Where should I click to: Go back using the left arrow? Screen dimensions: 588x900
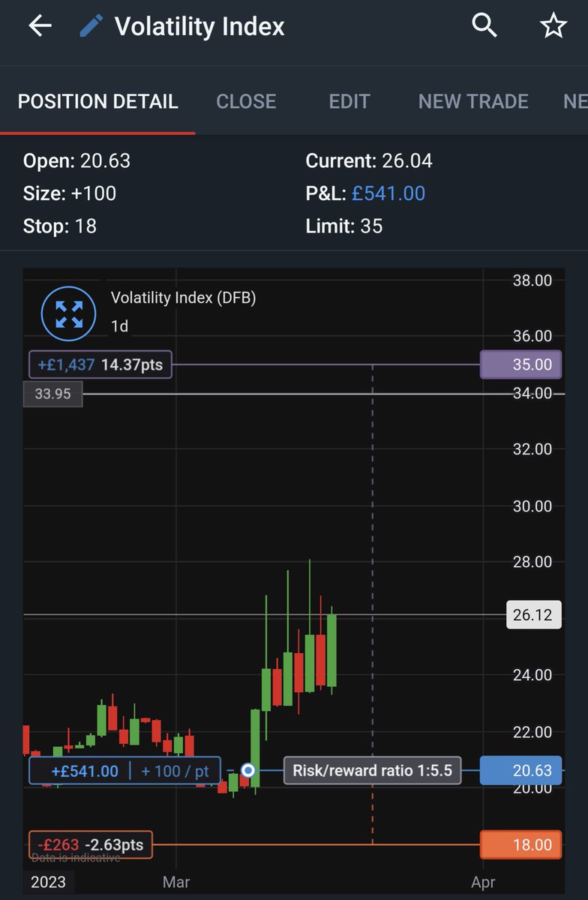click(x=40, y=26)
